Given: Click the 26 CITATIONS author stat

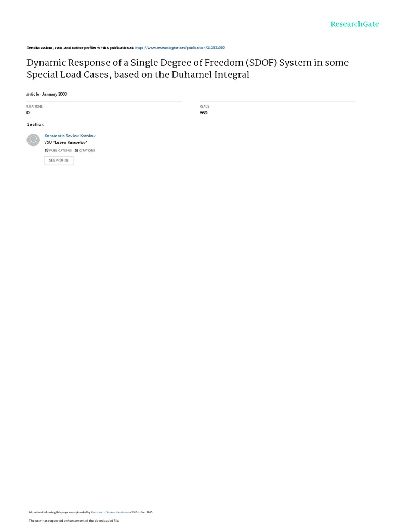Looking at the screenshot, I should [85, 150].
